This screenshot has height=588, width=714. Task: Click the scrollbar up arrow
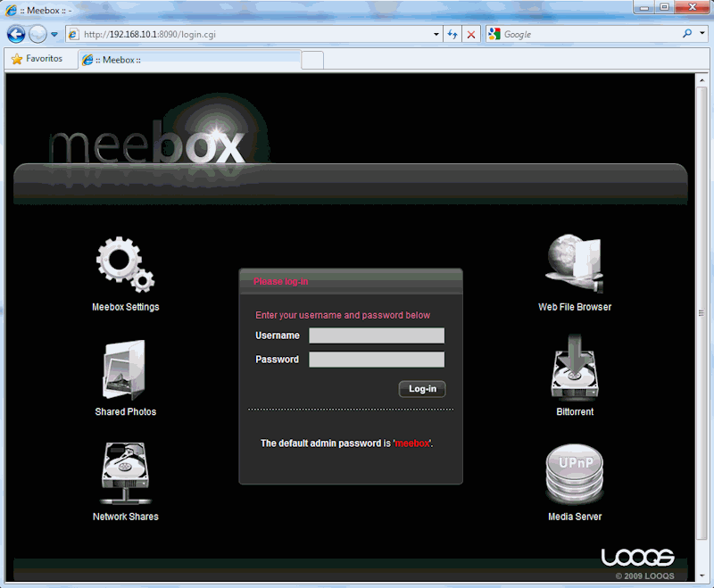[x=702, y=80]
